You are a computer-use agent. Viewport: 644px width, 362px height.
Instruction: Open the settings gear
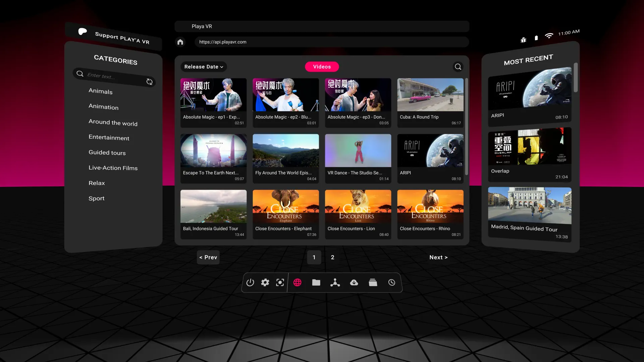tap(265, 283)
